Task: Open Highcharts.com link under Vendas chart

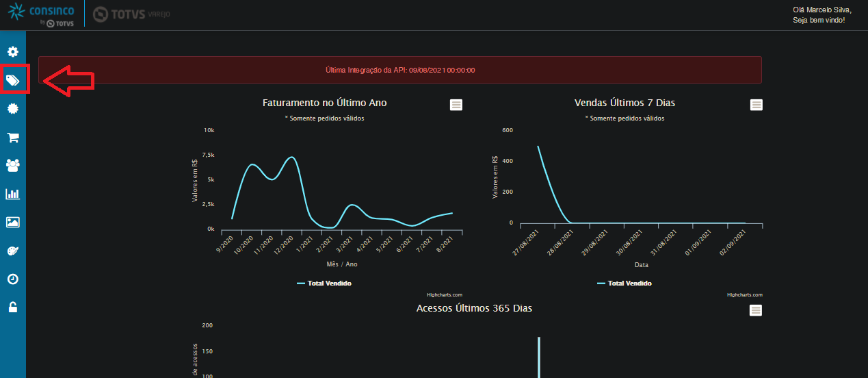Action: coord(744,295)
